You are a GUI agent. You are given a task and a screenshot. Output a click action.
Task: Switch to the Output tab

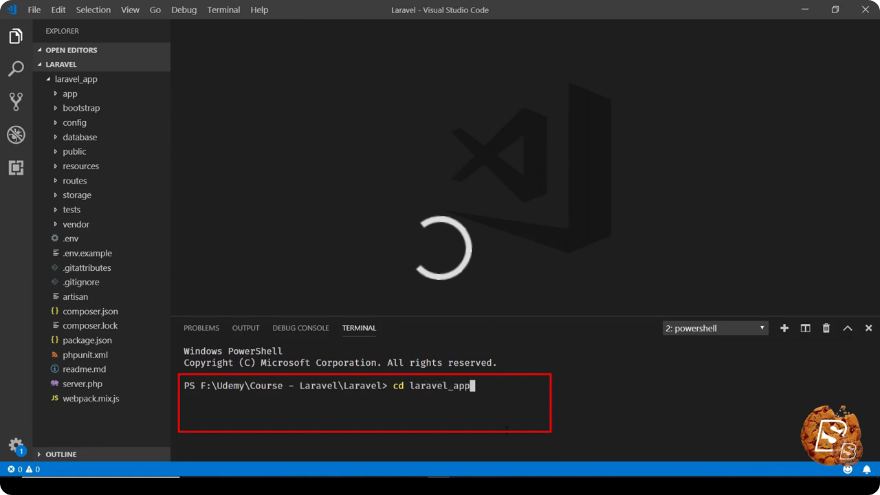(246, 328)
